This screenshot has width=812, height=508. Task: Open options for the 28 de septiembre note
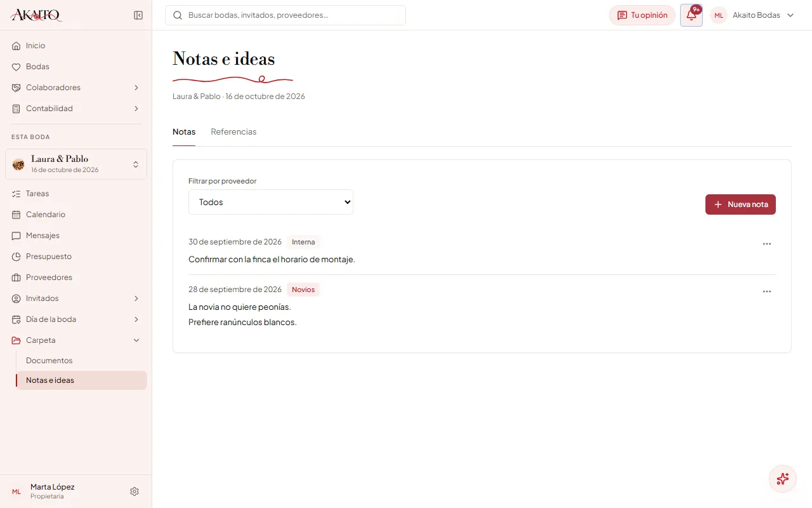point(767,291)
